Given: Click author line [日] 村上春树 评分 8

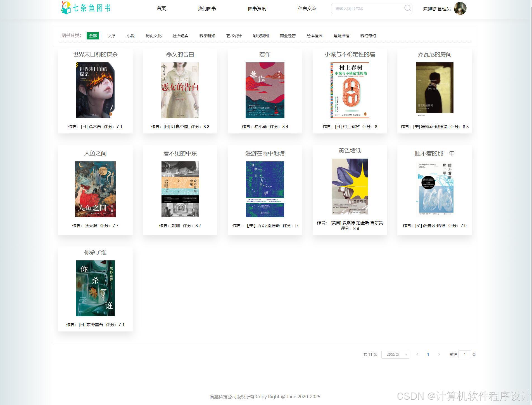Looking at the screenshot, I should tap(350, 127).
